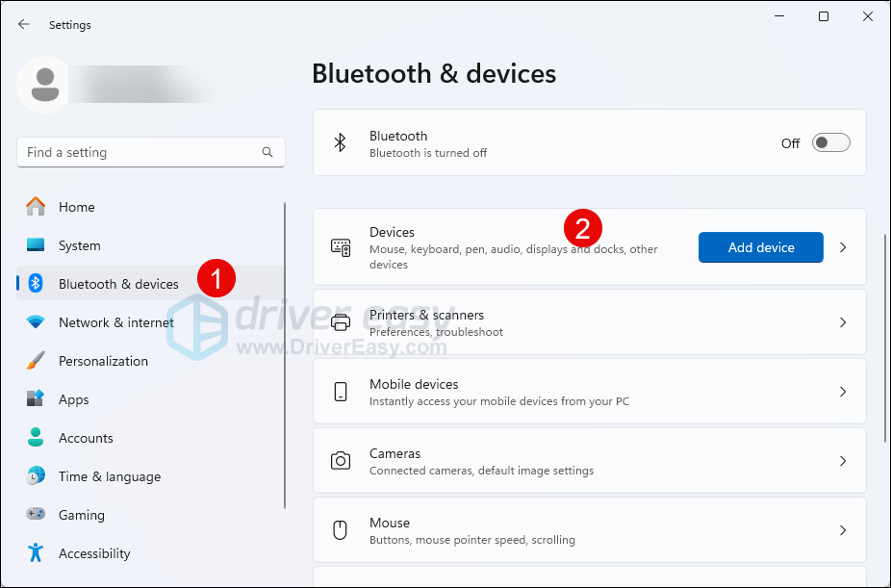Image resolution: width=891 pixels, height=588 pixels.
Task: Expand the Devices row chevron
Action: pos(843,247)
